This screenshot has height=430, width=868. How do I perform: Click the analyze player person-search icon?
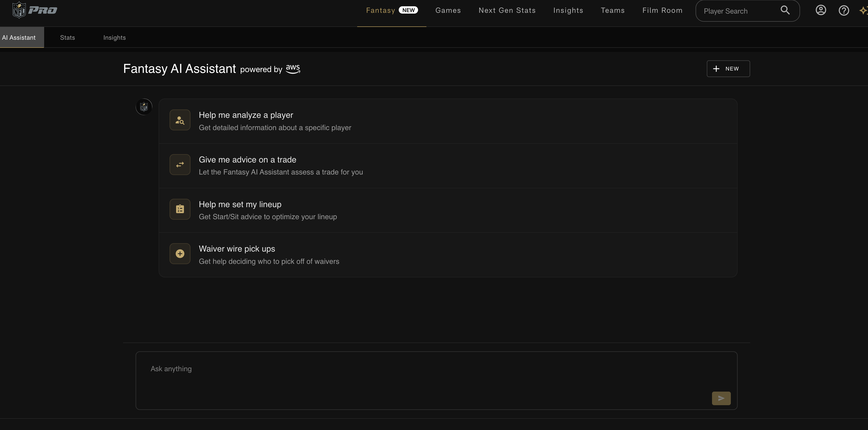[180, 120]
